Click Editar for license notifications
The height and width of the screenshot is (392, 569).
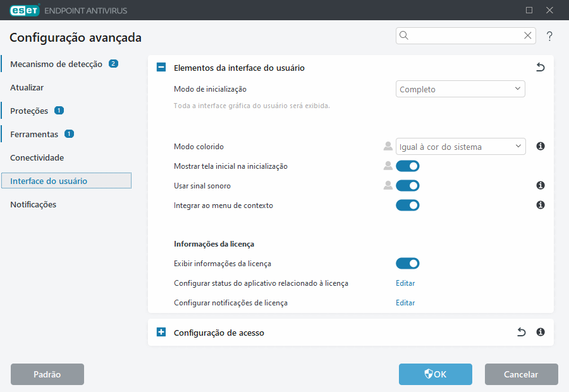(405, 302)
